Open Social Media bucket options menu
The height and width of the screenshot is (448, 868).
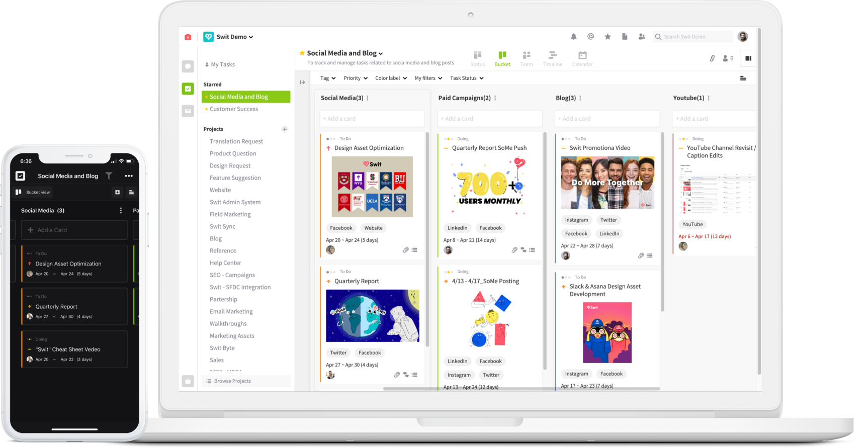click(x=368, y=98)
